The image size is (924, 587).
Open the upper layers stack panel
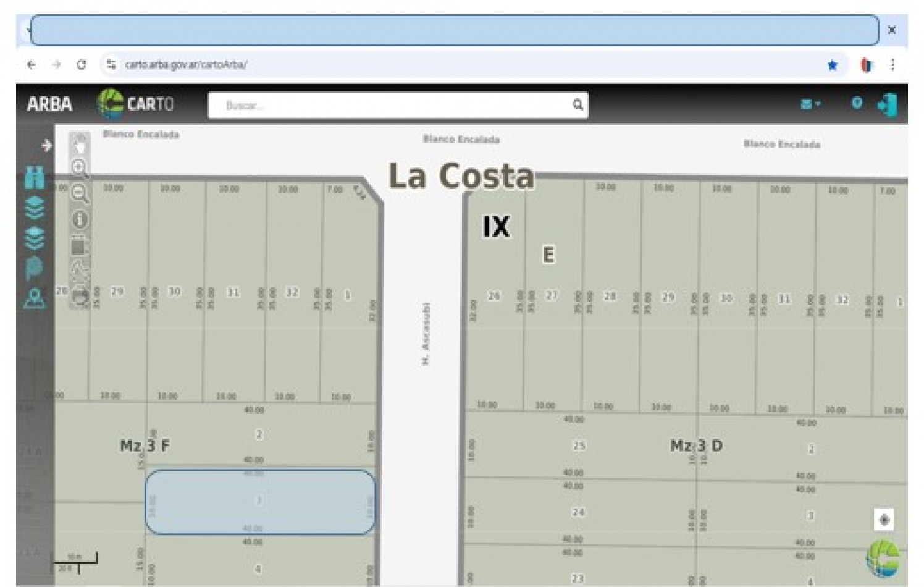coord(35,208)
